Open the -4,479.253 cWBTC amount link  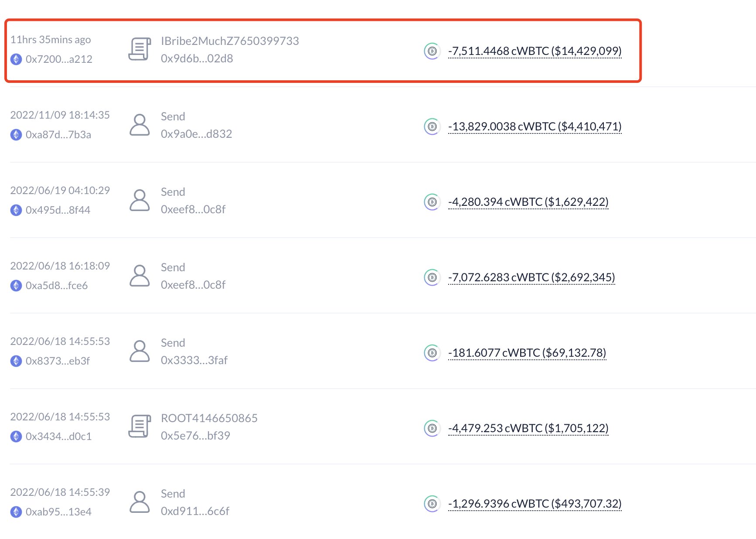pyautogui.click(x=528, y=428)
